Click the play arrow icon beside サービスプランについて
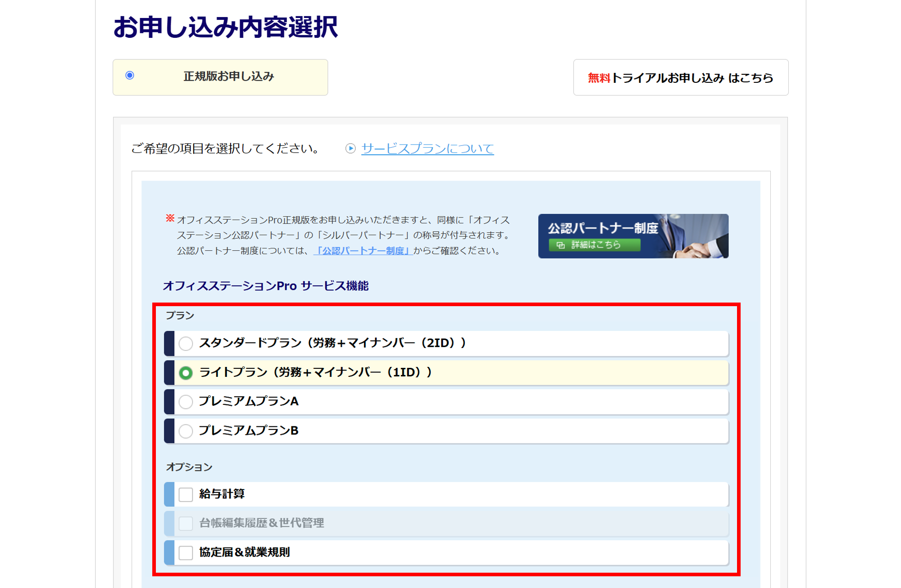Viewport: 901px width, 588px height. point(350,149)
